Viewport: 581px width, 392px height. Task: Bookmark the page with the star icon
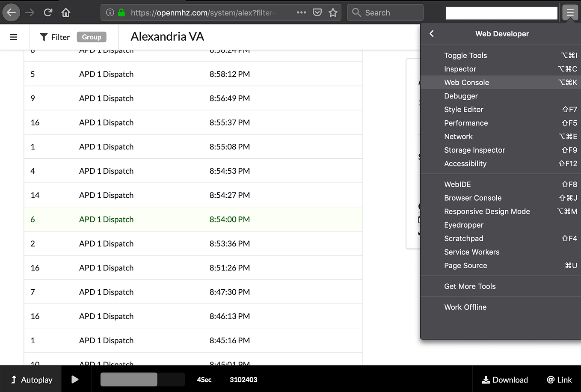click(x=333, y=12)
